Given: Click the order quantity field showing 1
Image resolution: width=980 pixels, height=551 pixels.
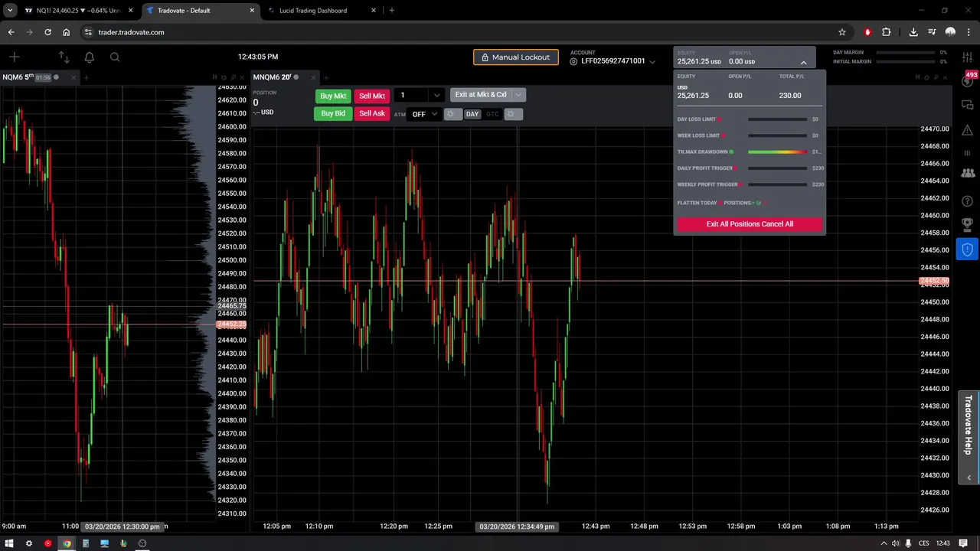Looking at the screenshot, I should [412, 95].
